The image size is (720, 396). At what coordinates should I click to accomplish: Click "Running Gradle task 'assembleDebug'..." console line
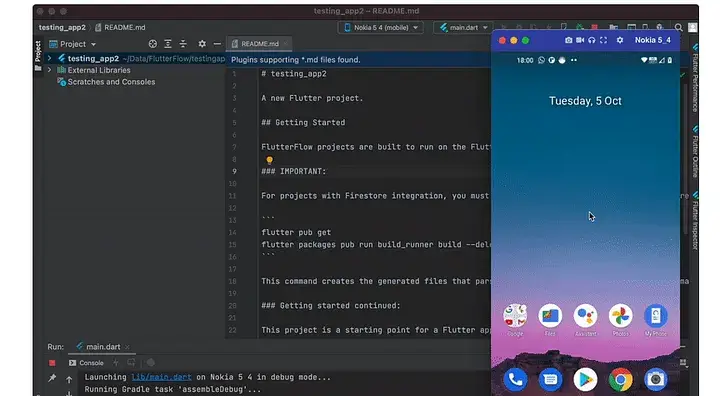point(173,390)
